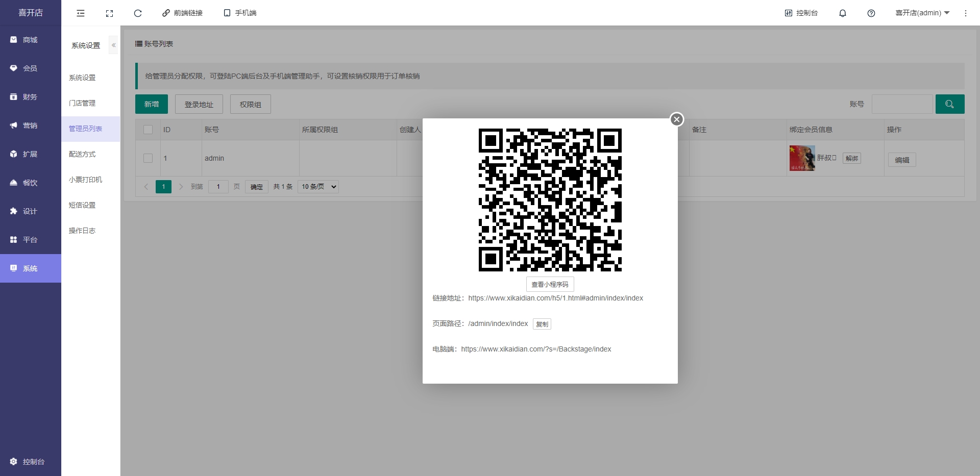Click the previous page arrow

click(146, 187)
